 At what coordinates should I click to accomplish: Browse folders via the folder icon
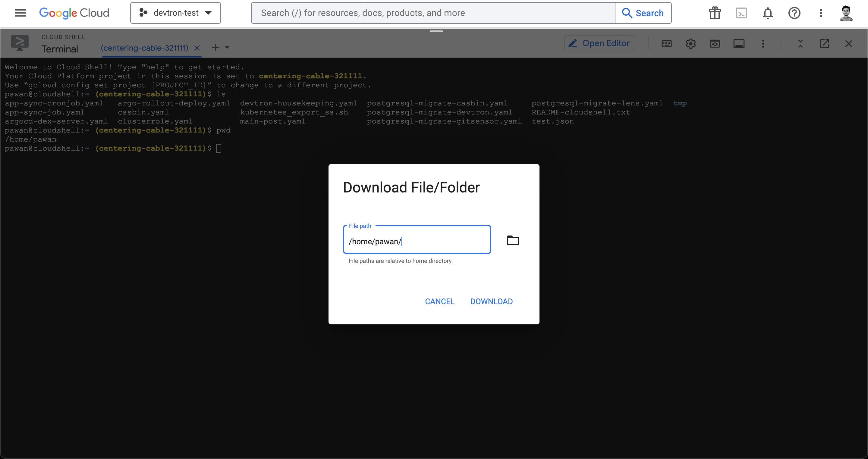tap(512, 240)
